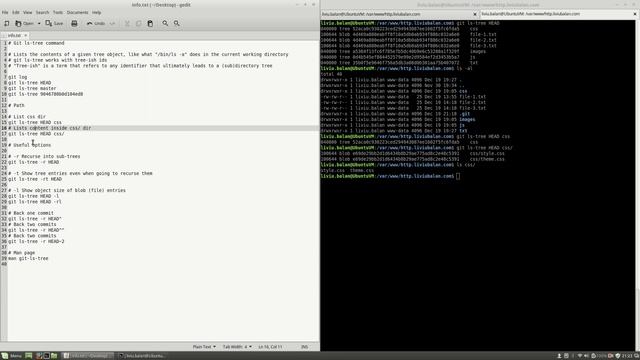Screen dimensions: 640x360
Task: Click the 'git ls-tree master' line in editor
Action: [32, 89]
